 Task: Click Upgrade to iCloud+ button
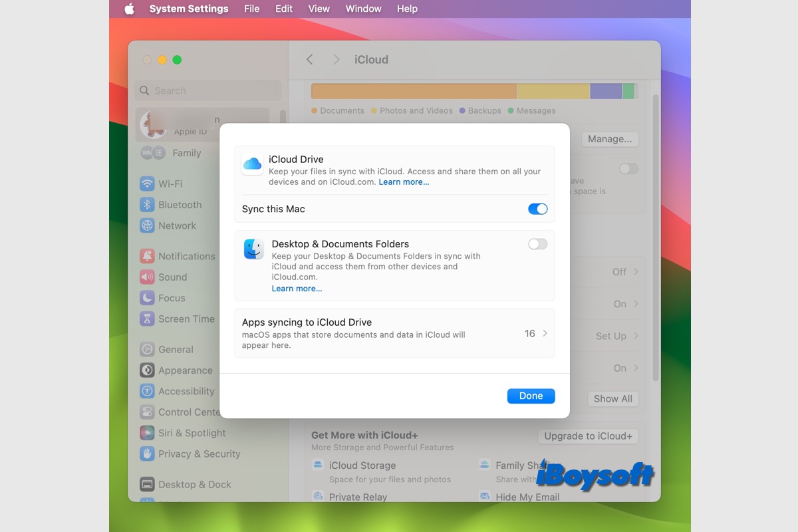[588, 436]
